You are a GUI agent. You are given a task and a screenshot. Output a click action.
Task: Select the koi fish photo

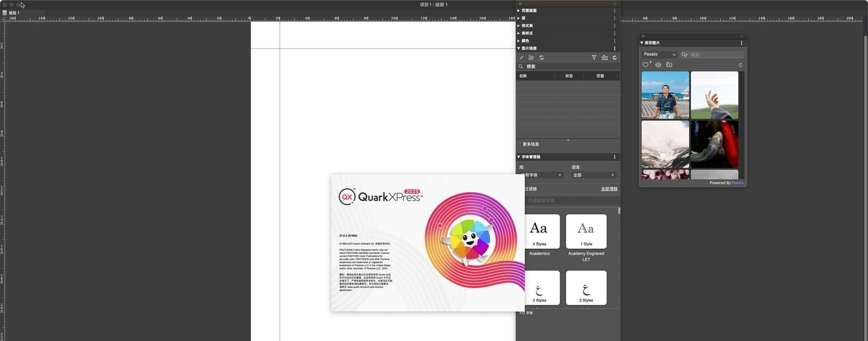tap(714, 144)
